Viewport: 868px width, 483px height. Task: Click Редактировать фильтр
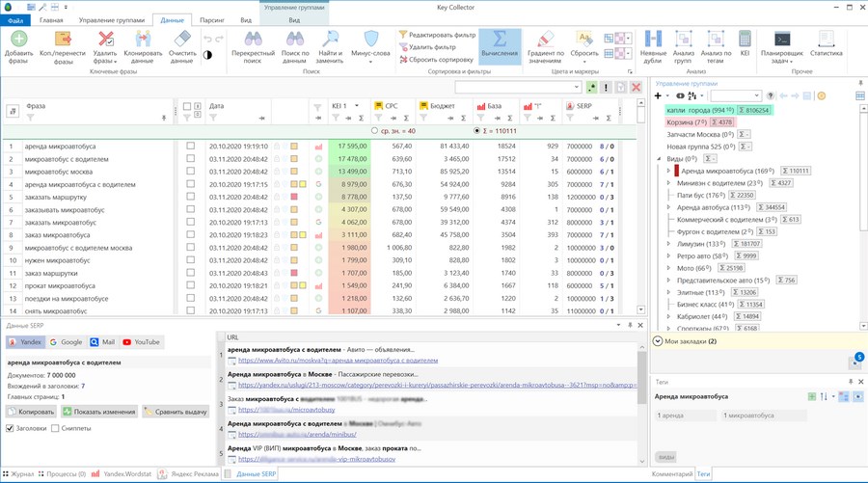[x=437, y=35]
